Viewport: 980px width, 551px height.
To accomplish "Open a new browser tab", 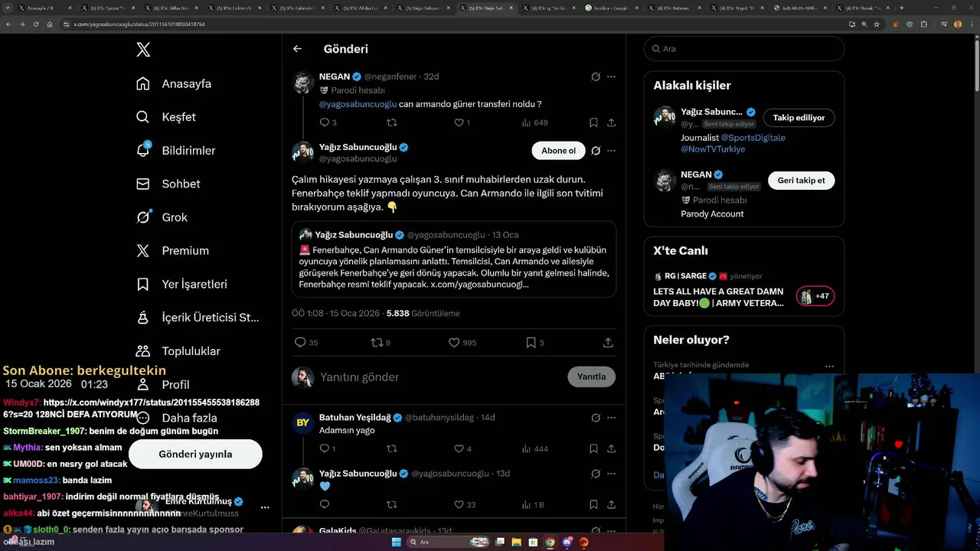I will tap(901, 8).
